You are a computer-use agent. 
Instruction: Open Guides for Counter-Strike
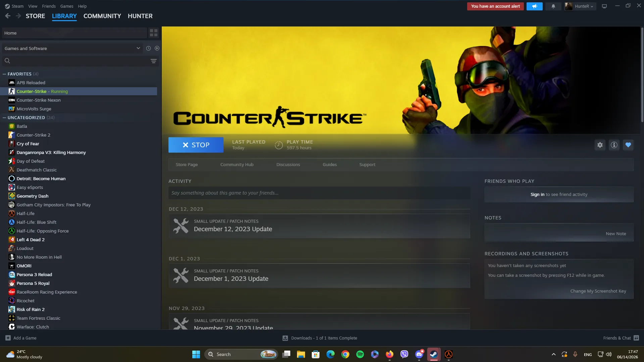[x=330, y=164]
